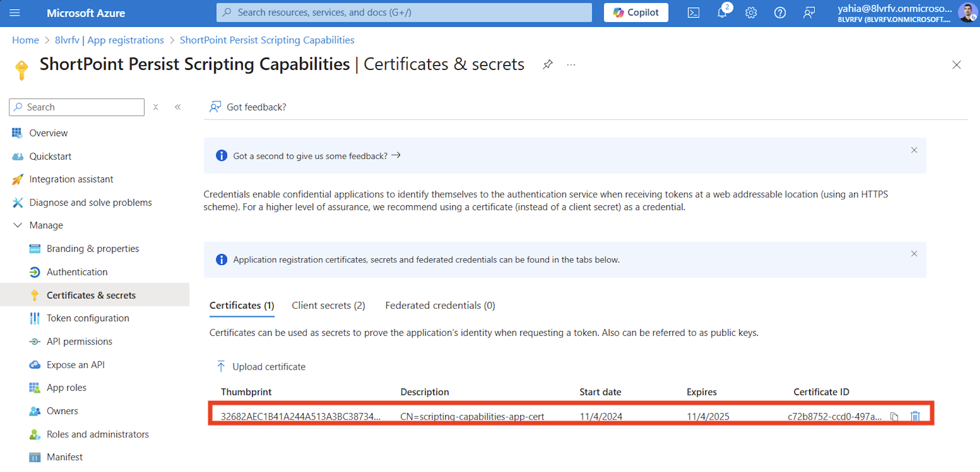Click the top bar feedback icon
980x472 pixels.
pyautogui.click(x=809, y=13)
